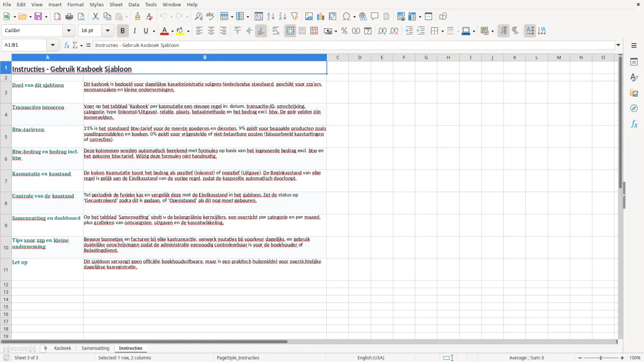Click the Insert Comment speech bubble icon
Image resolution: width=644 pixels, height=362 pixels.
tap(375, 17)
